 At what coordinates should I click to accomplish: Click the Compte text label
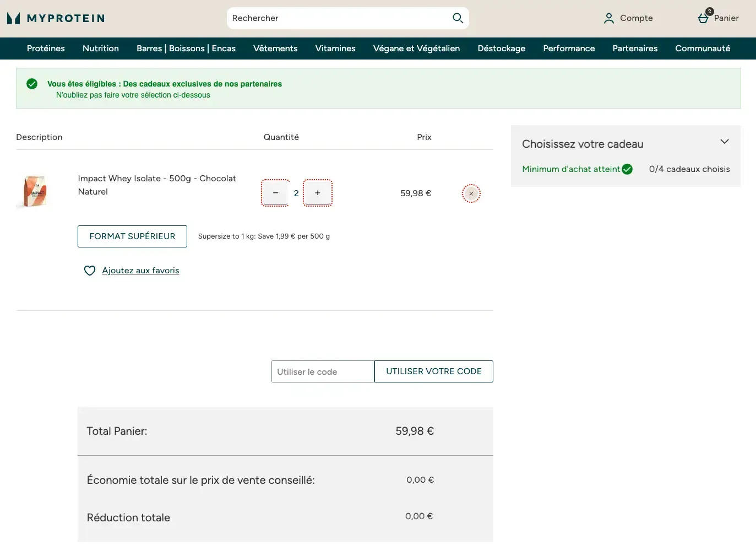tap(637, 18)
